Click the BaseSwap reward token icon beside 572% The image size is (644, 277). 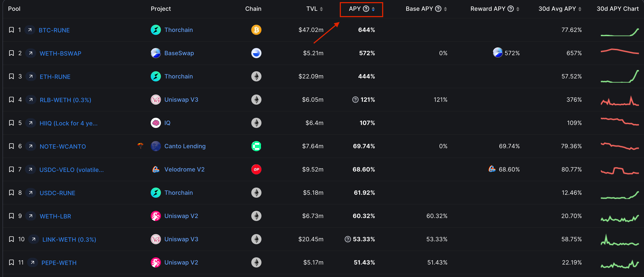click(498, 53)
